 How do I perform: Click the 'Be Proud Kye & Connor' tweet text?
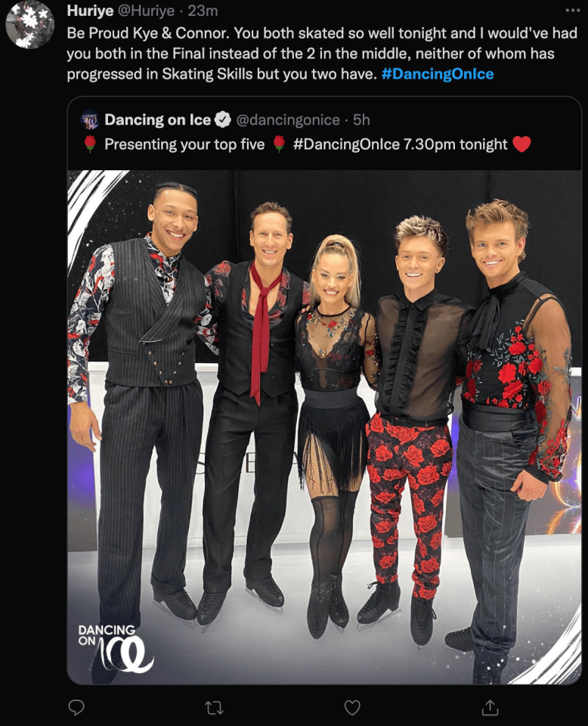(322, 54)
